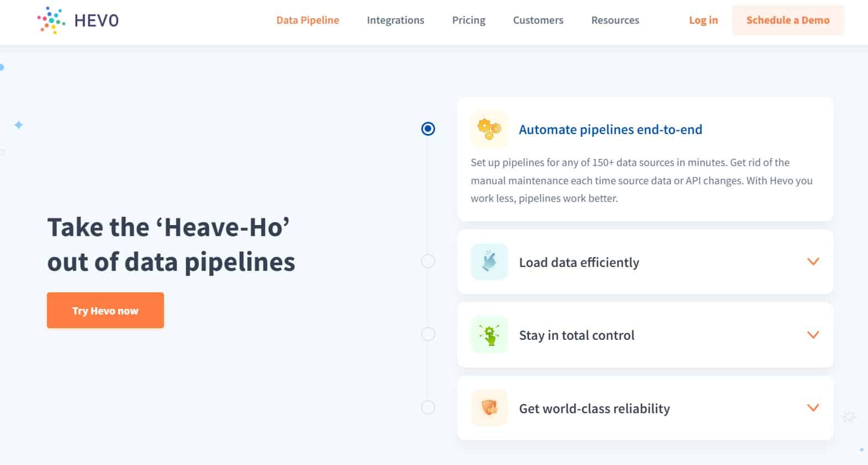Image resolution: width=868 pixels, height=465 pixels.
Task: Open the Resources nav menu
Action: tap(615, 20)
